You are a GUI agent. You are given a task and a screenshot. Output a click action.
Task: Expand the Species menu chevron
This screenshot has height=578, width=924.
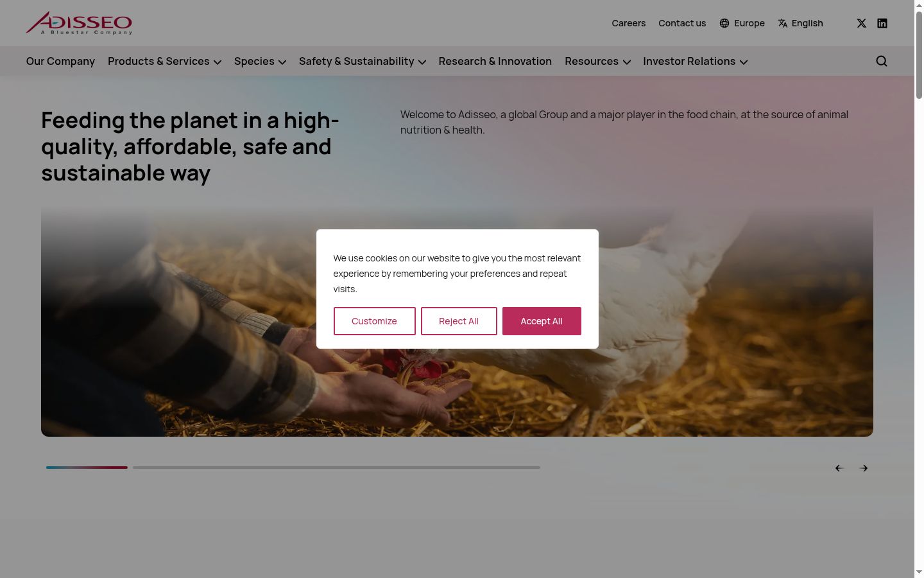pos(282,62)
